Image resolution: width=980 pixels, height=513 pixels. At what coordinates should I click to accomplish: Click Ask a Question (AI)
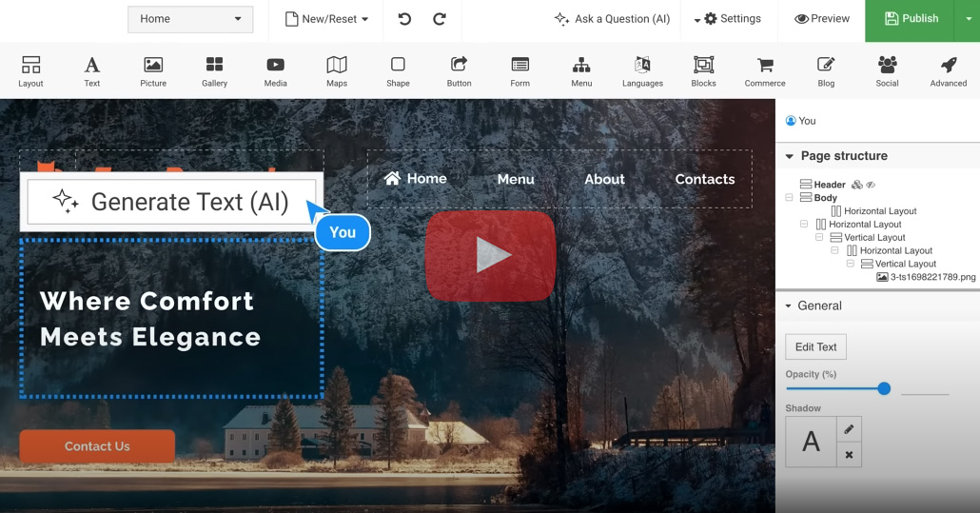click(612, 19)
